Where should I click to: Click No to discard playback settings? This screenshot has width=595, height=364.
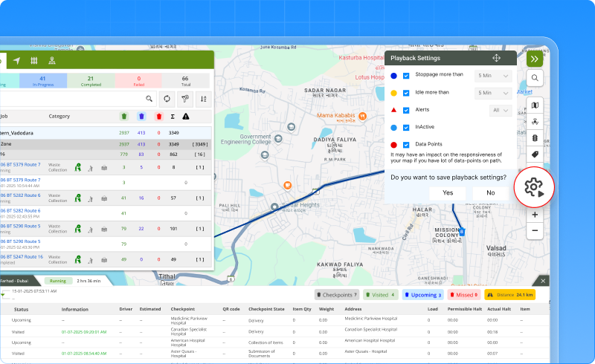point(490,192)
